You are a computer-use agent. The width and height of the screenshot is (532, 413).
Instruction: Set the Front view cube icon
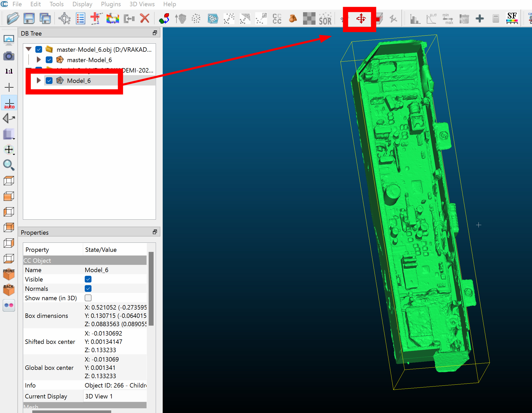[x=9, y=274]
